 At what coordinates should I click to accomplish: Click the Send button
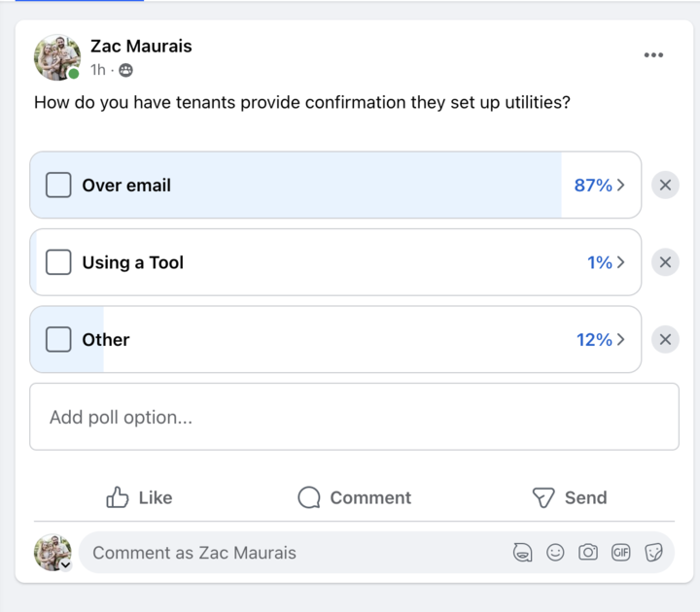click(570, 497)
